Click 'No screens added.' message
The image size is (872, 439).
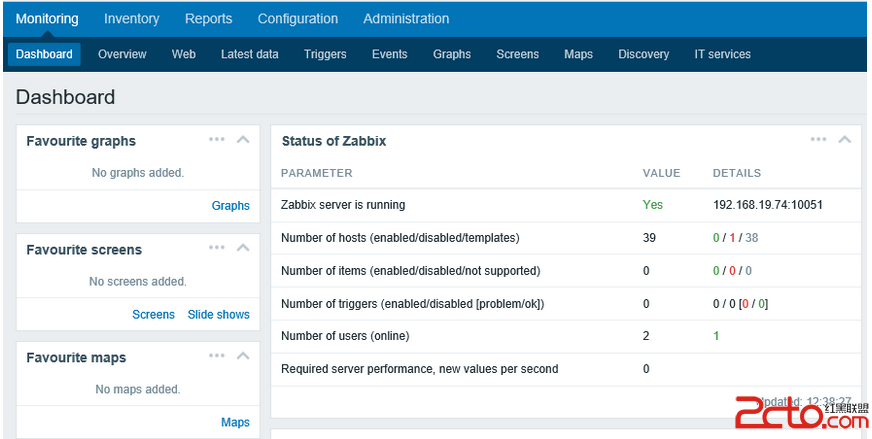coord(137,282)
